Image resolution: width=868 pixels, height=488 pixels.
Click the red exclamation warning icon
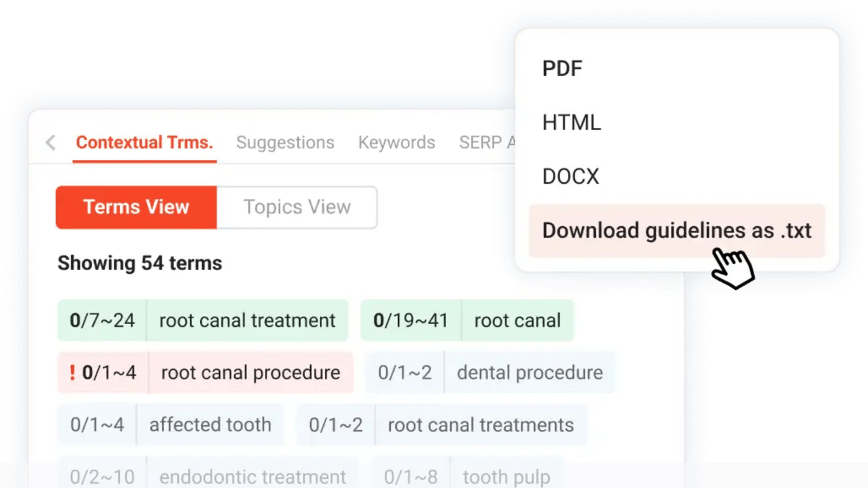[72, 372]
